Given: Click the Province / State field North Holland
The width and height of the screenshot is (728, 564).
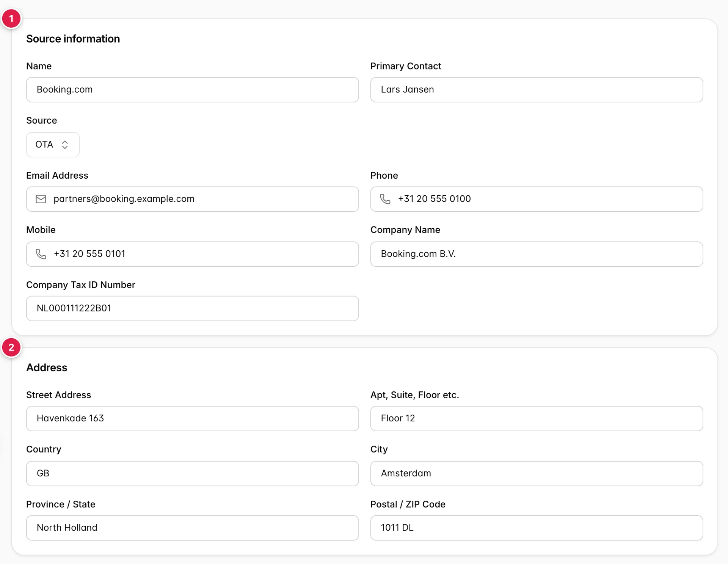Looking at the screenshot, I should 192,528.
